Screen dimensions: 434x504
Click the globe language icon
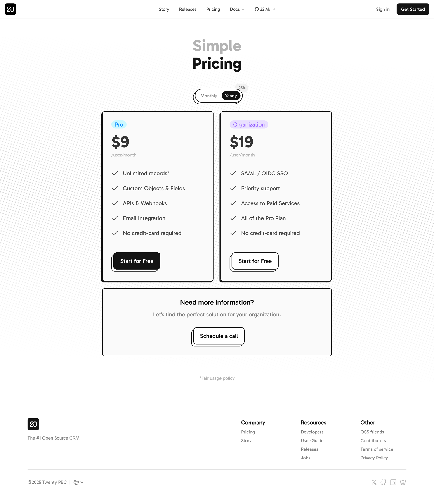click(76, 482)
